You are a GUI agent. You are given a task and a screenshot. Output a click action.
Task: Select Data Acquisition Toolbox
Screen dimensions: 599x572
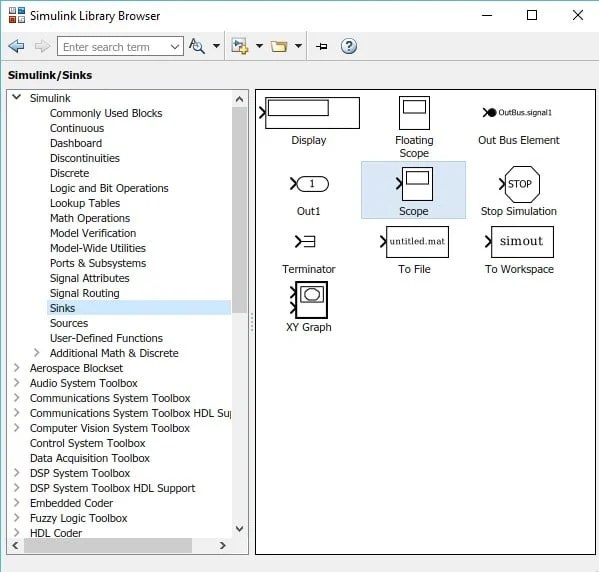pyautogui.click(x=90, y=458)
